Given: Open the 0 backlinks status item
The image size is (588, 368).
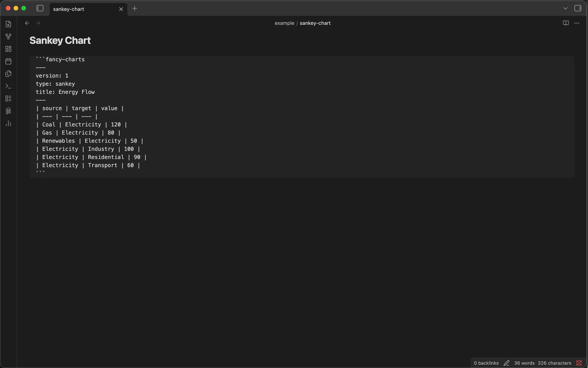Looking at the screenshot, I should click(x=486, y=363).
